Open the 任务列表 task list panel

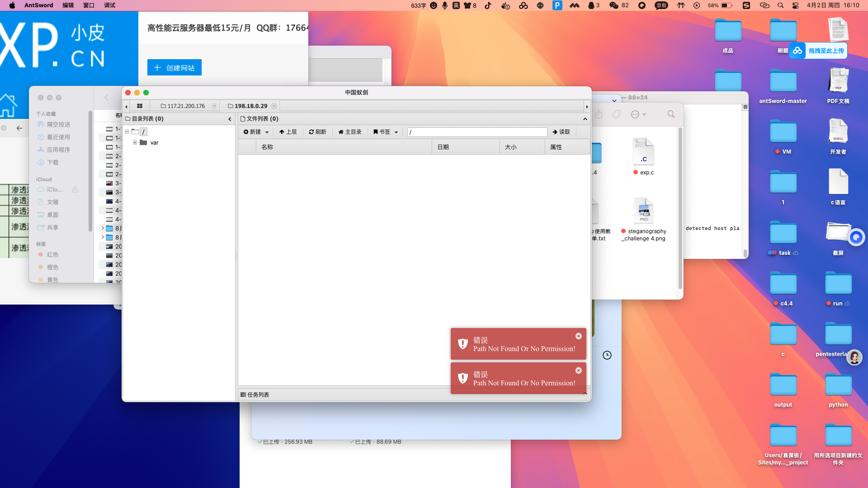point(255,394)
